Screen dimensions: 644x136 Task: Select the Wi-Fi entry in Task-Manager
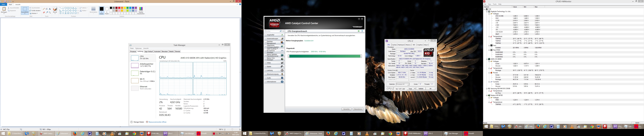pyautogui.click(x=143, y=80)
